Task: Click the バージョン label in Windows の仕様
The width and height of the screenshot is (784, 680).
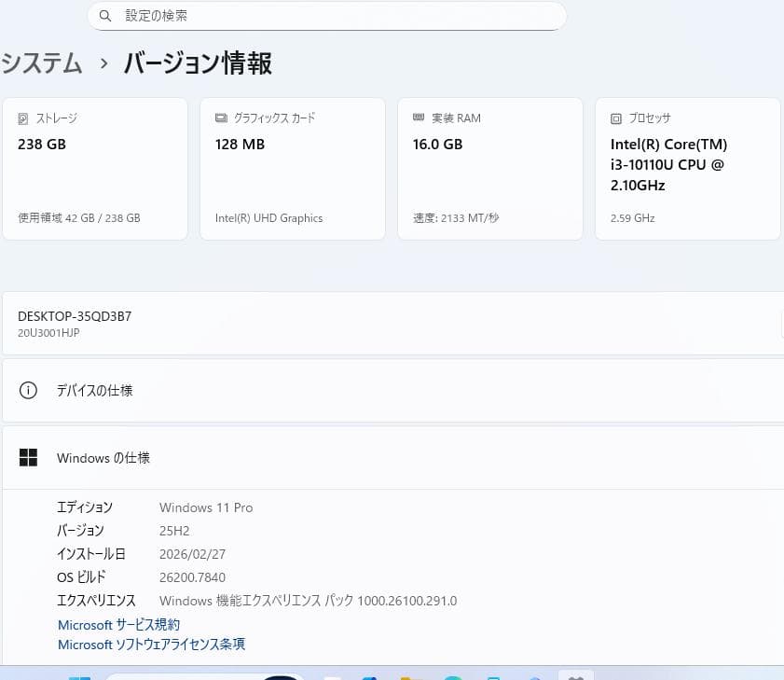Action: tap(80, 531)
